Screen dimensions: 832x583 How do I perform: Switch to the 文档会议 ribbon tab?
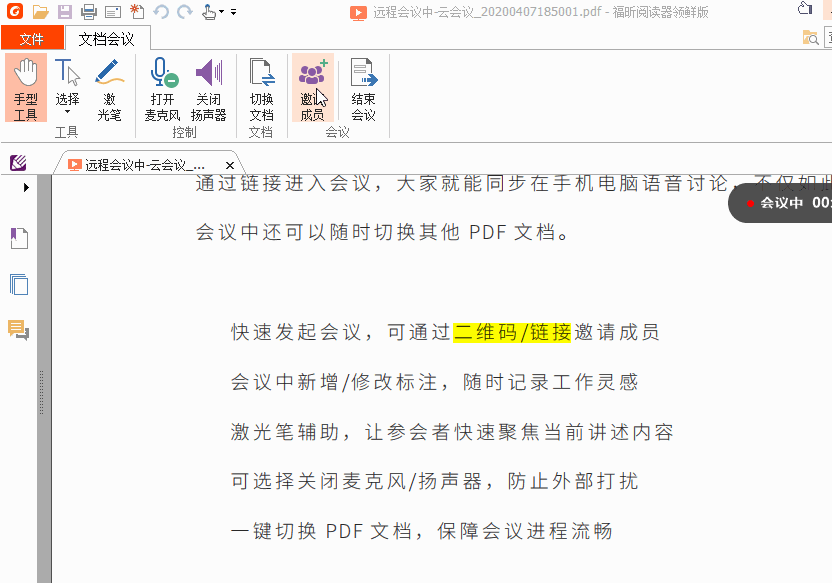tap(106, 37)
